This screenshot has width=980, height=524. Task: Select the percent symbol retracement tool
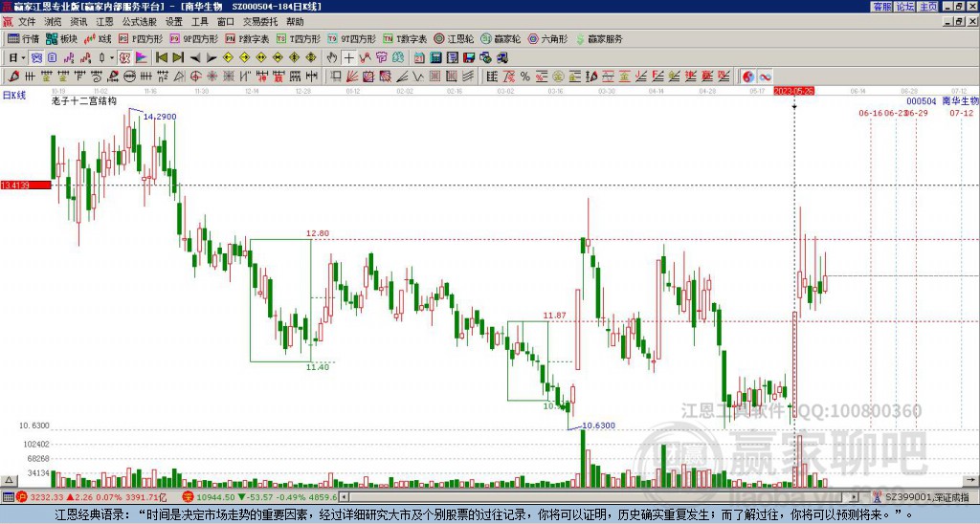525,76
